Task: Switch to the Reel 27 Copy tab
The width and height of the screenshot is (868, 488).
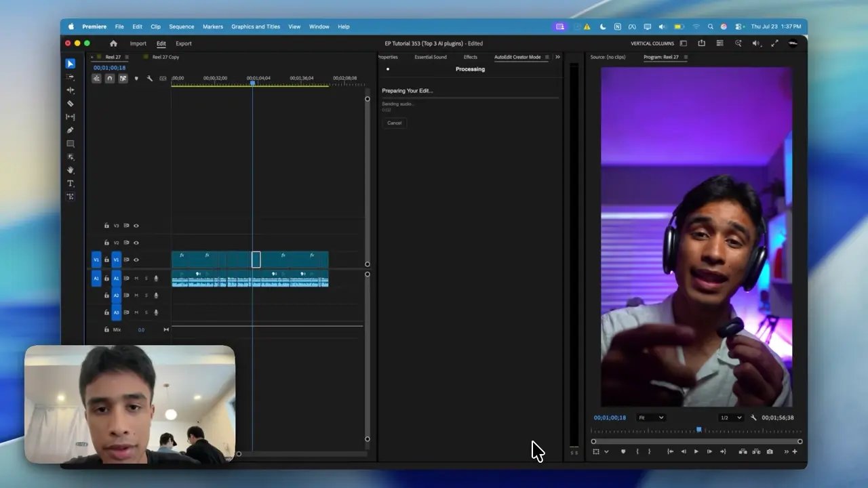Action: pos(165,57)
